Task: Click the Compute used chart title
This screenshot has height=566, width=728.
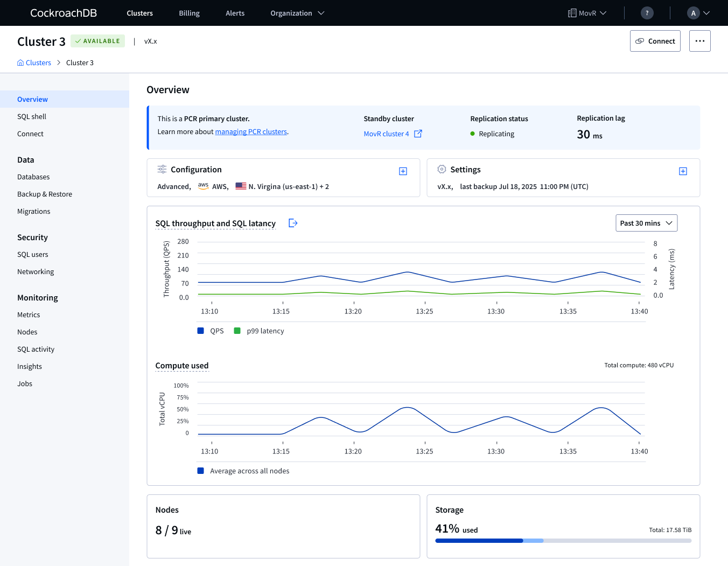Action: [x=182, y=365]
